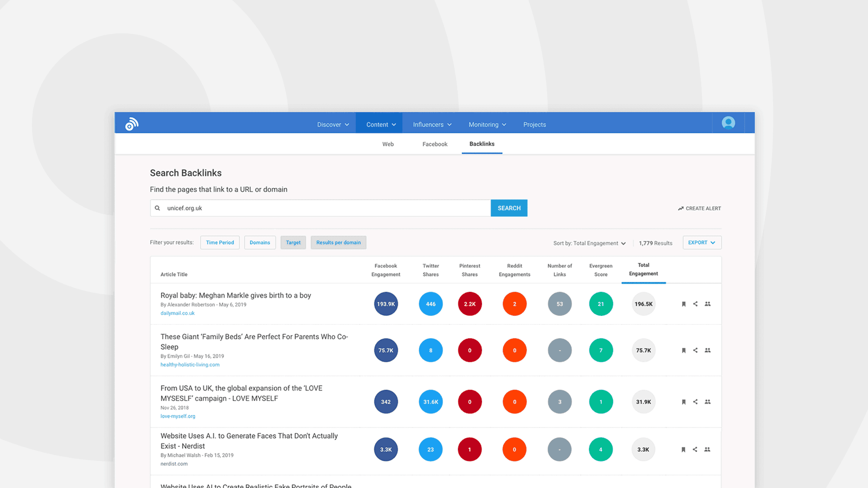Open the Projects menu item
The image size is (868, 488).
[534, 125]
